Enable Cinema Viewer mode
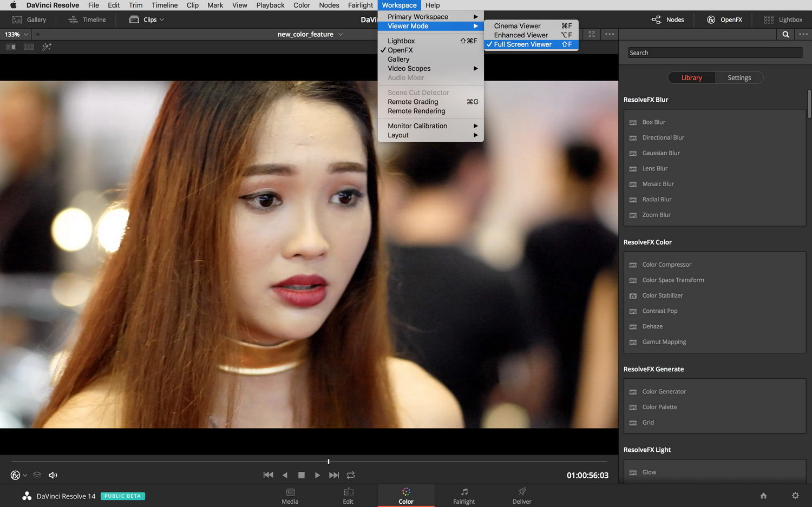 (531, 26)
